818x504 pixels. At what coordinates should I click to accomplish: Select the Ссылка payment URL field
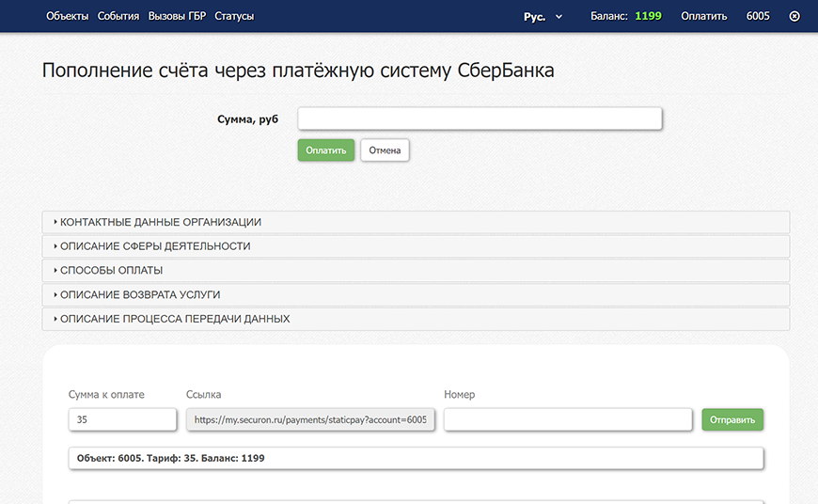[x=310, y=419]
